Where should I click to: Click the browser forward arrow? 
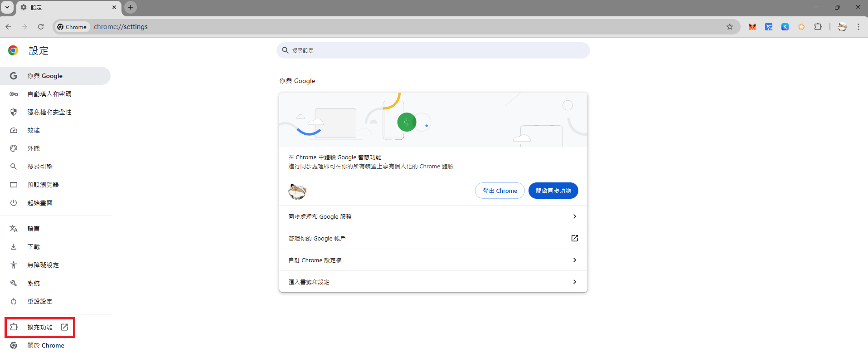point(24,27)
